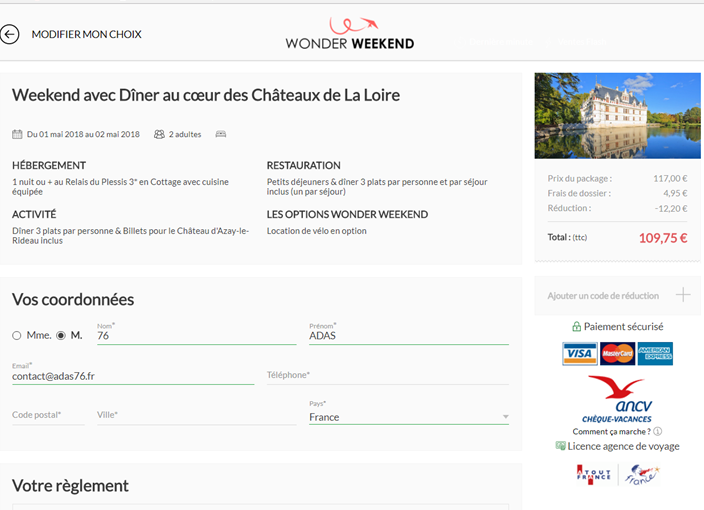Screen dimensions: 704x510
Task: Click the Votre règlement heading
Action: pyautogui.click(x=70, y=486)
